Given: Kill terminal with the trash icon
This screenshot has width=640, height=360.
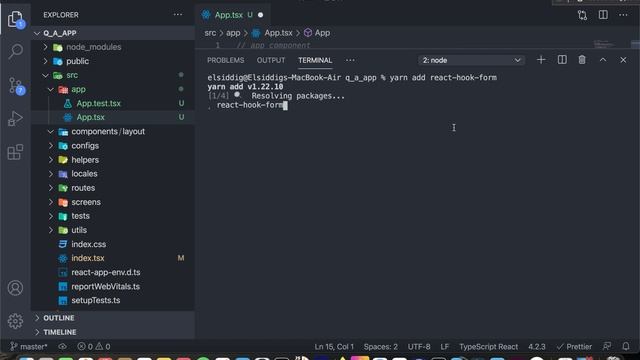Looking at the screenshot, I should pyautogui.click(x=582, y=60).
